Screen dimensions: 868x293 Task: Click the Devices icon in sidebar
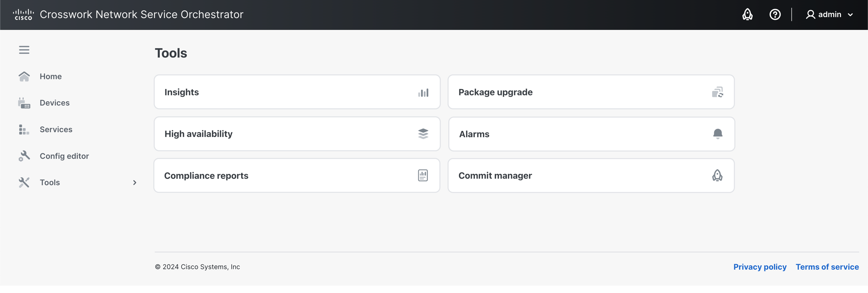coord(24,103)
